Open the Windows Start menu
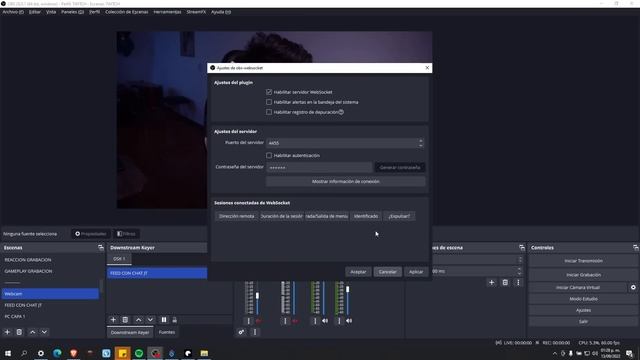This screenshot has width=640, height=360. [x=8, y=353]
